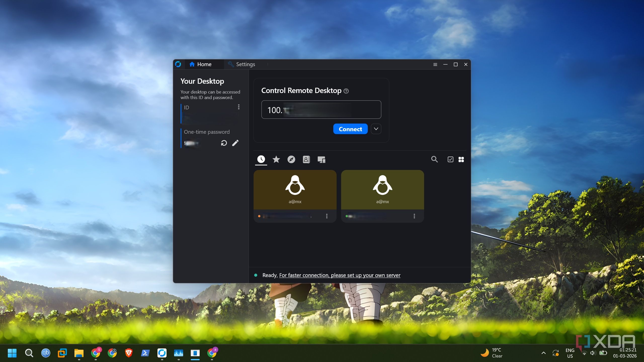Open qBittorrent from the taskbar
Image resolution: width=644 pixels, height=362 pixels.
[46, 353]
